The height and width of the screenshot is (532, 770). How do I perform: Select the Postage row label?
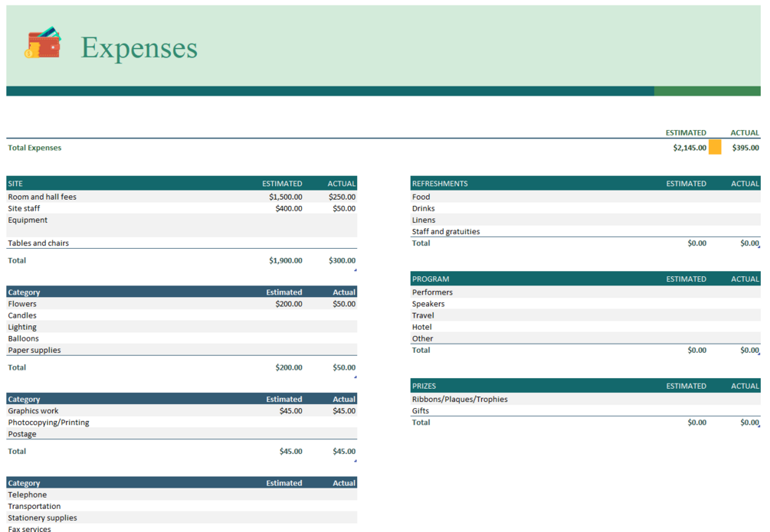point(22,434)
